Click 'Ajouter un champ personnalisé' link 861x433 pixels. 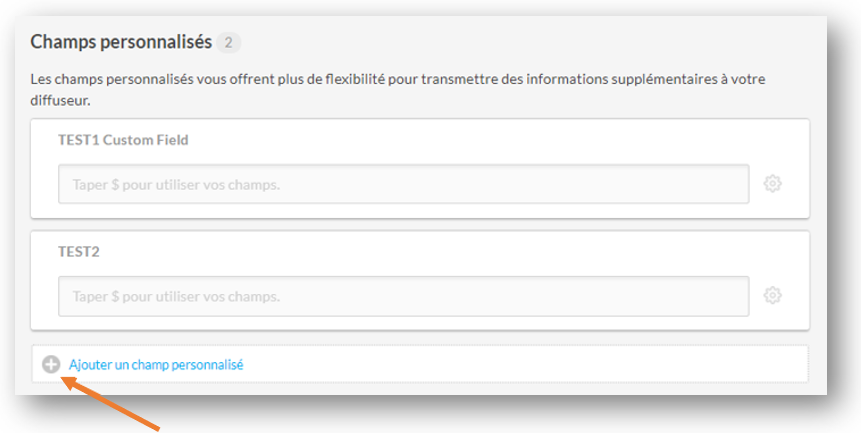tap(156, 365)
